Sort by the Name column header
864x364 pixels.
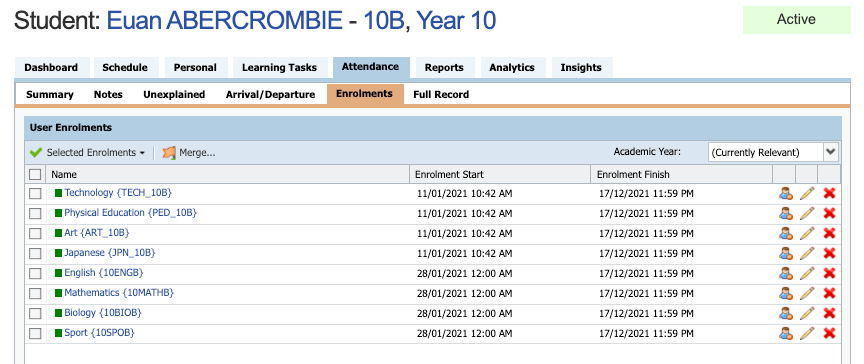click(227, 175)
